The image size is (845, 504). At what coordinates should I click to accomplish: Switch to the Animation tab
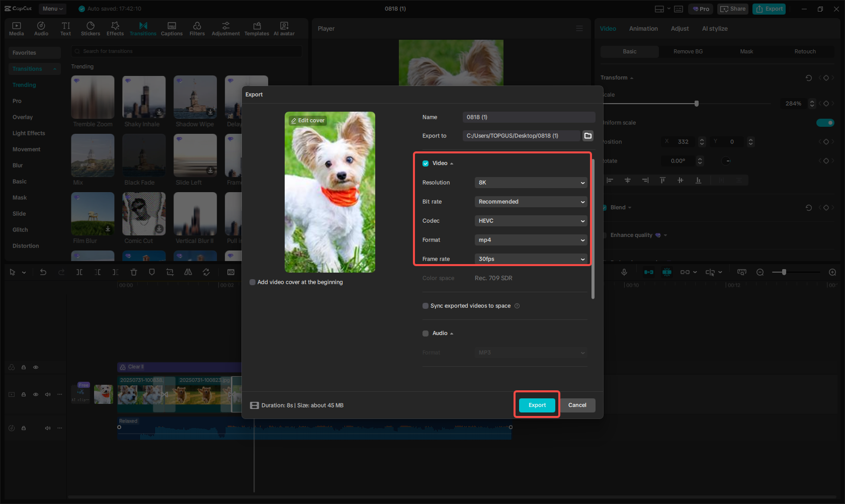(x=643, y=29)
